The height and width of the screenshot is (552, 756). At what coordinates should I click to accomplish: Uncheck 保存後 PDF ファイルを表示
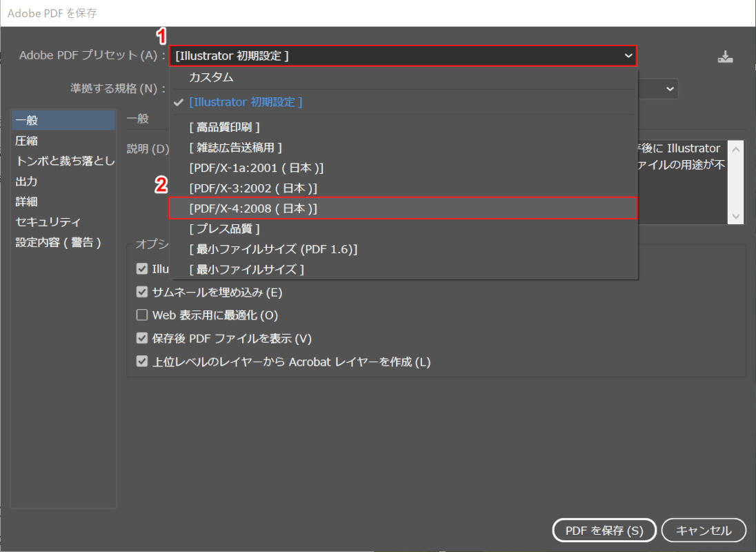(142, 338)
